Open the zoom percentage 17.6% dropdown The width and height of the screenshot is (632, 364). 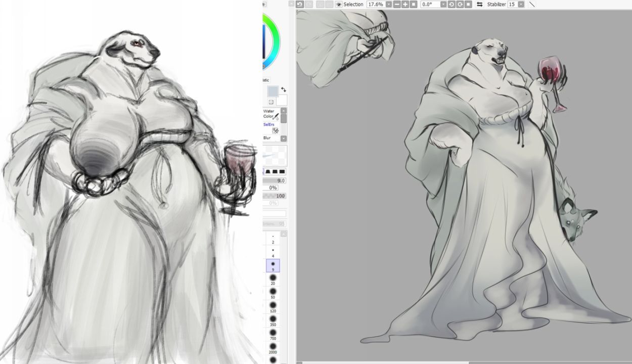[x=389, y=4]
